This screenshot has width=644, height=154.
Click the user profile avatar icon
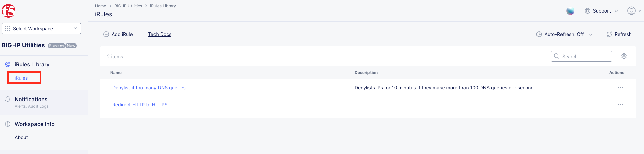tap(631, 10)
